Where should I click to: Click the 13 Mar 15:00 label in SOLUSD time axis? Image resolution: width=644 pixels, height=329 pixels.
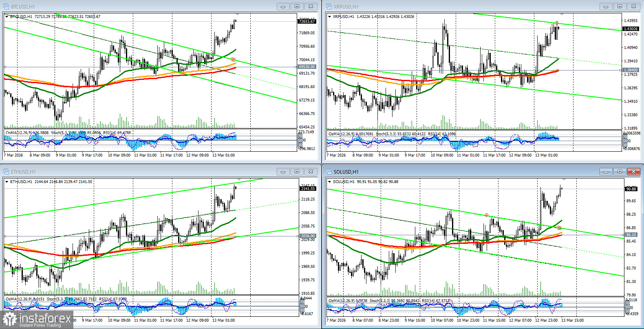(572, 320)
